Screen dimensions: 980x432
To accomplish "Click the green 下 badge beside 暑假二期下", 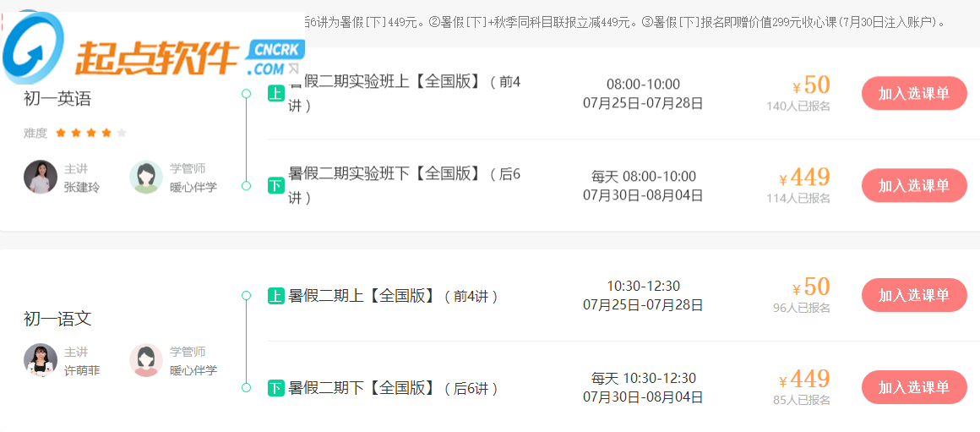I will coord(275,388).
